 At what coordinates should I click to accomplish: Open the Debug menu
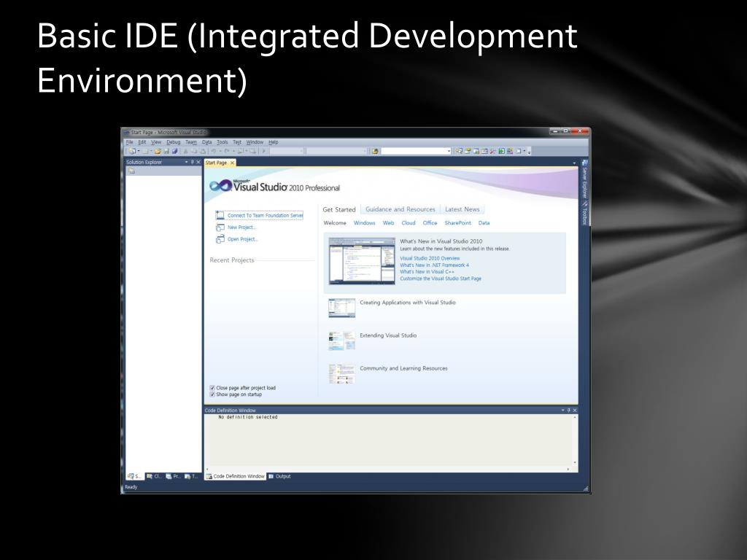coord(174,142)
